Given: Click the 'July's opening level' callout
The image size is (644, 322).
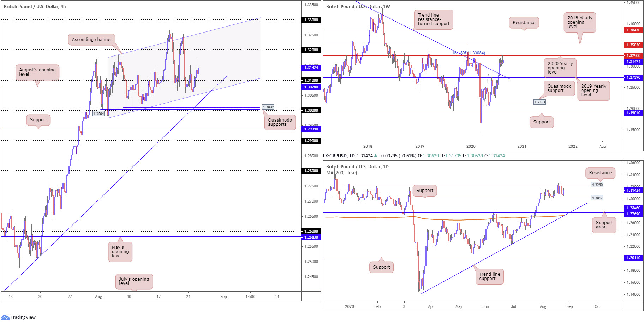Looking at the screenshot, I should (x=134, y=281).
